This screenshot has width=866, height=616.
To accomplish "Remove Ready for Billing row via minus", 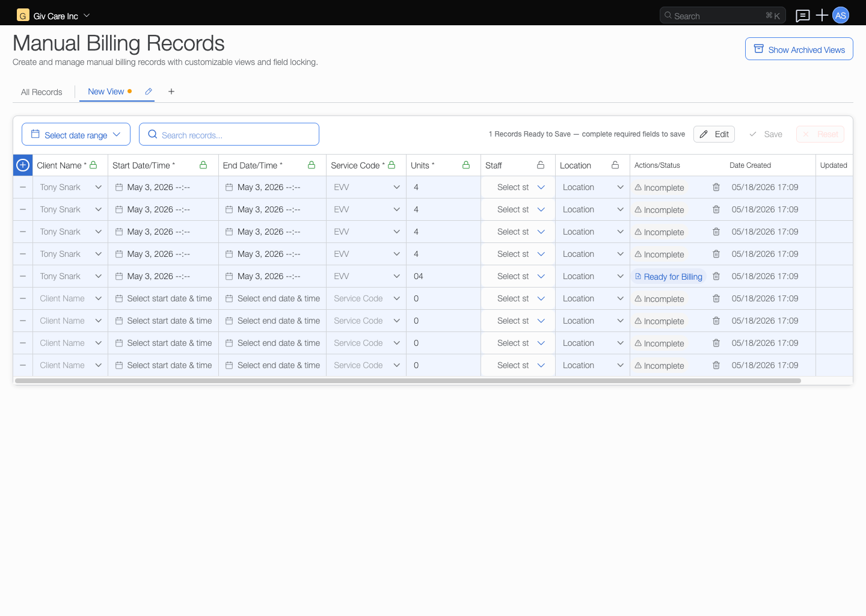I will [23, 276].
